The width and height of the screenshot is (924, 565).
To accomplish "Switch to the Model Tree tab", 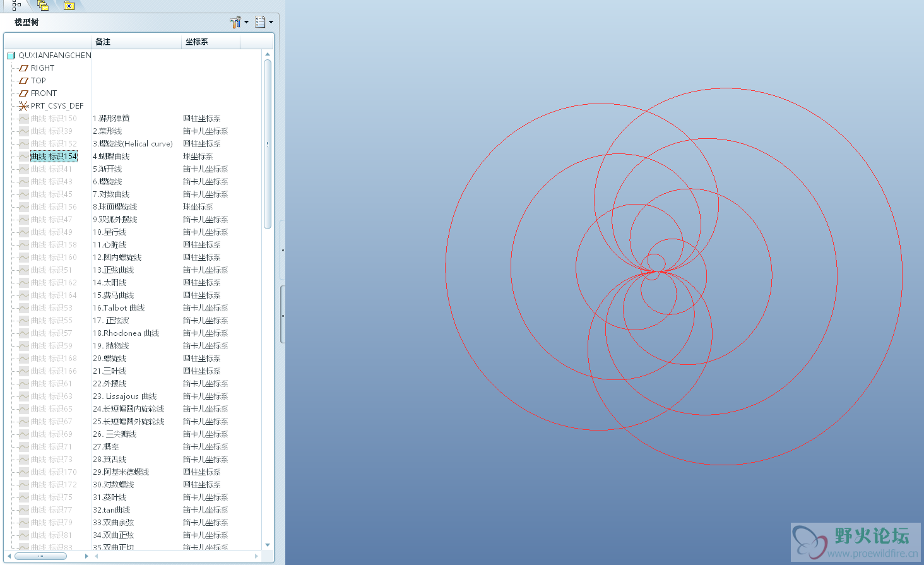I will 16,6.
